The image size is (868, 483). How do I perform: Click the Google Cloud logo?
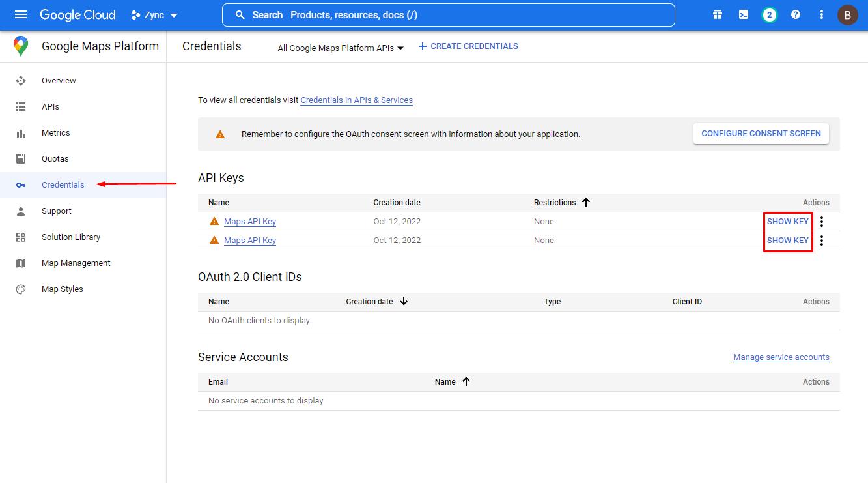77,14
